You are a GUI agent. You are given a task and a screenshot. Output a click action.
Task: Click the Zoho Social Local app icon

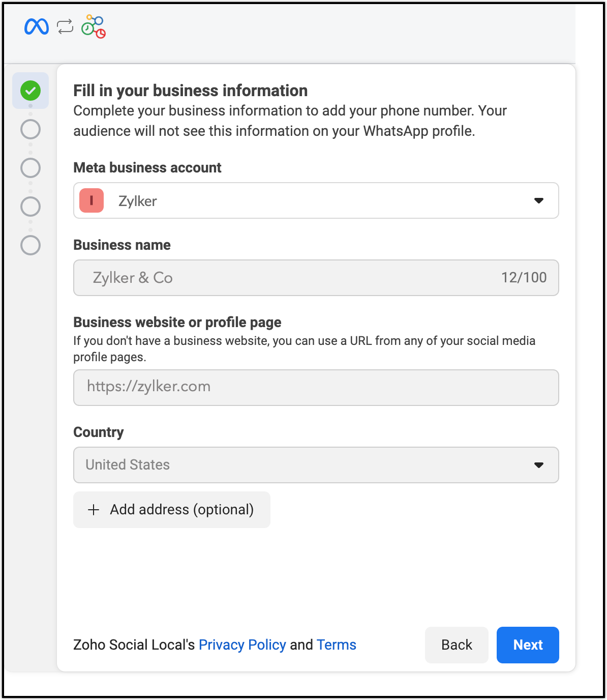coord(94,26)
